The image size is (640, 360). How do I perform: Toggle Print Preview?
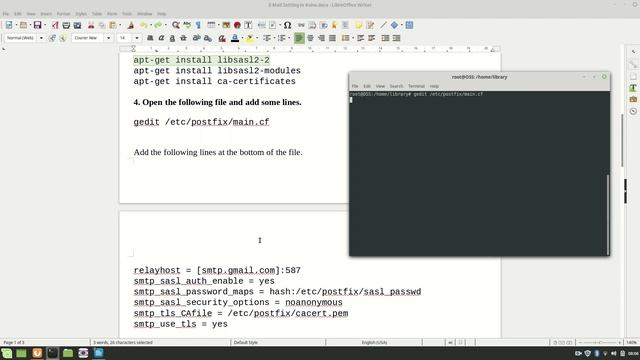(77, 25)
